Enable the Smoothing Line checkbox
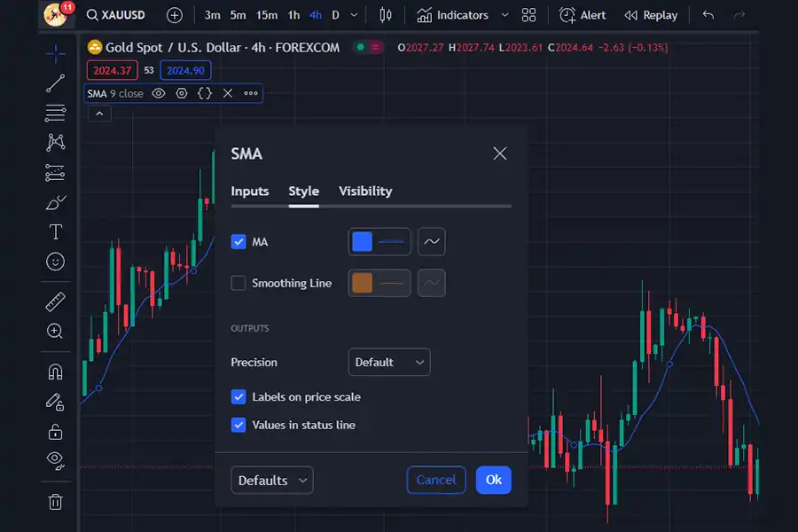The image size is (798, 532). pyautogui.click(x=239, y=283)
